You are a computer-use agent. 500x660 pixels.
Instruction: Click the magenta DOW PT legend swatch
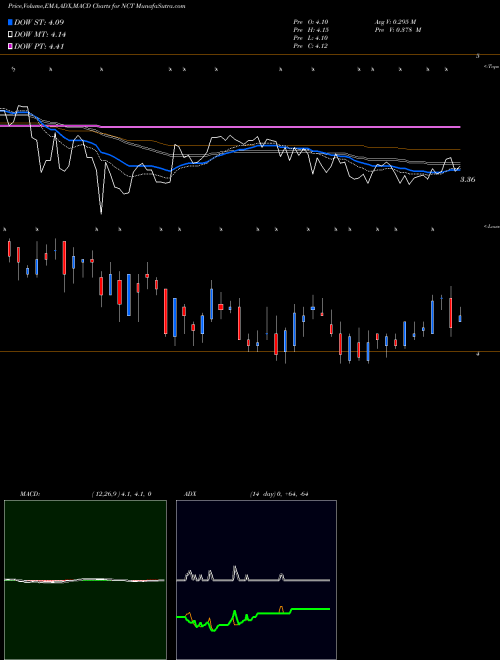click(10, 47)
